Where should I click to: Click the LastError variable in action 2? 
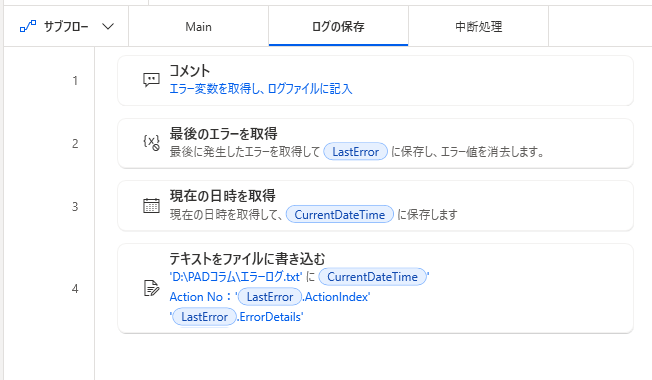pos(356,152)
